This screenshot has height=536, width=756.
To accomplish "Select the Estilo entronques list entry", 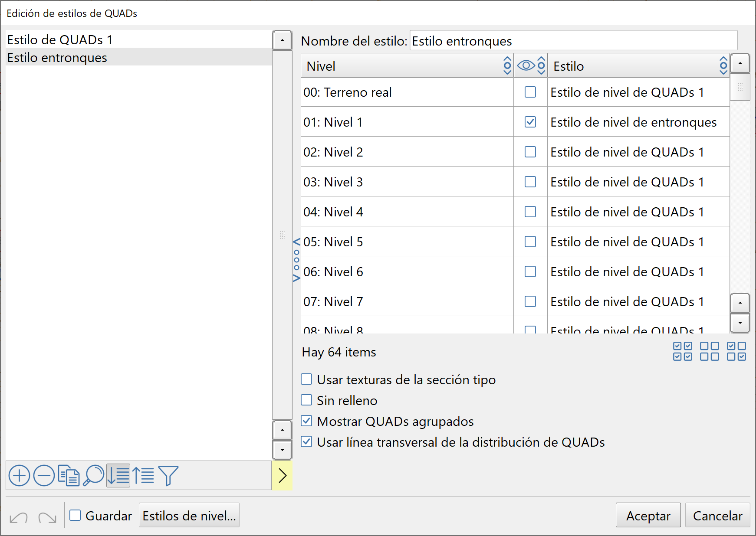I will [56, 57].
